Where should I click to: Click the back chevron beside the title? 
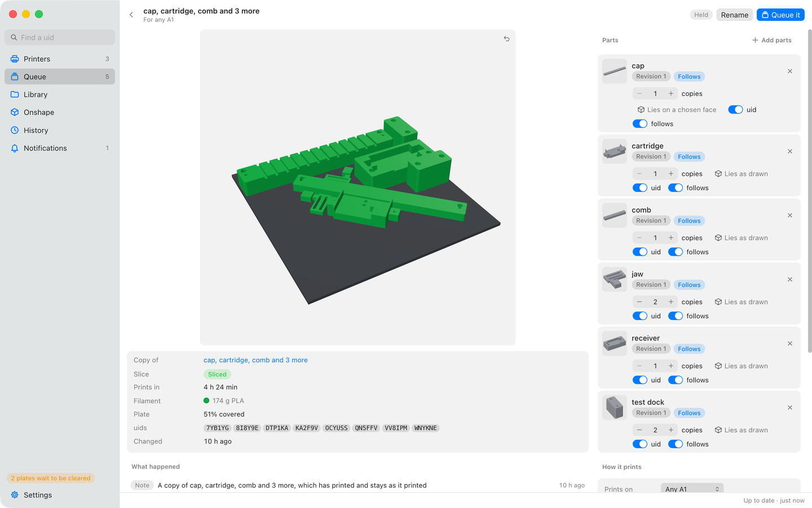131,15
